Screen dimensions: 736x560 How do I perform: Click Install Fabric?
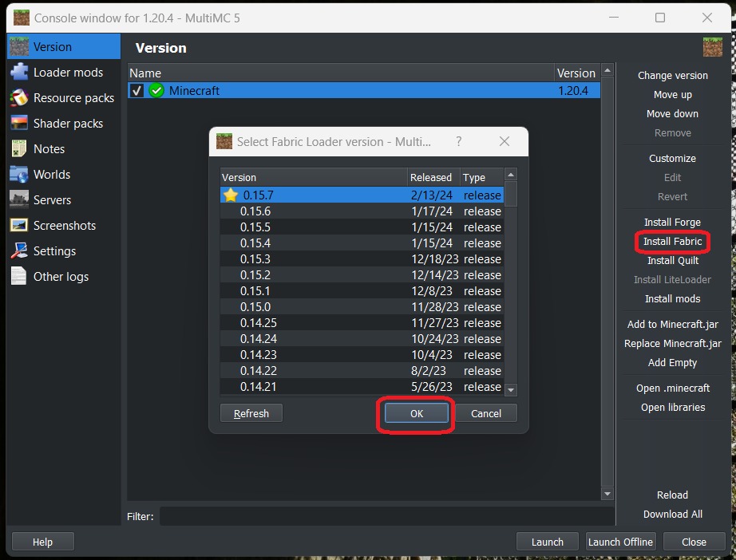pos(672,241)
